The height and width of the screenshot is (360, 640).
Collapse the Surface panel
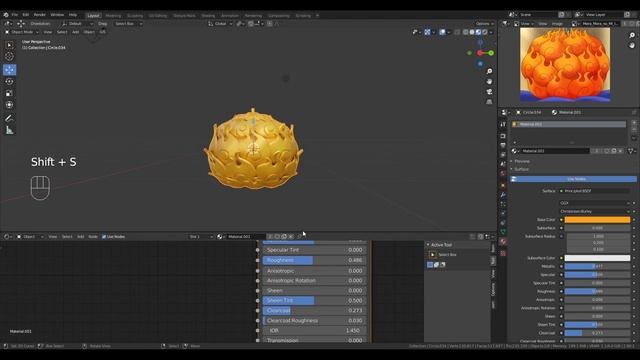(521, 169)
